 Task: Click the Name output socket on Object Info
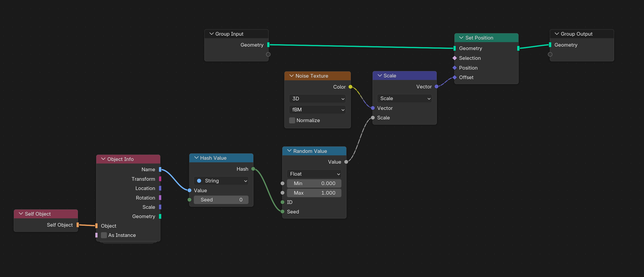(x=160, y=170)
